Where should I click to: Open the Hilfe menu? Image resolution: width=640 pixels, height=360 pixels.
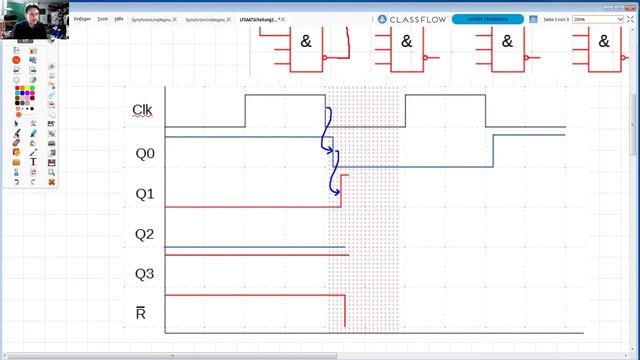pos(119,19)
